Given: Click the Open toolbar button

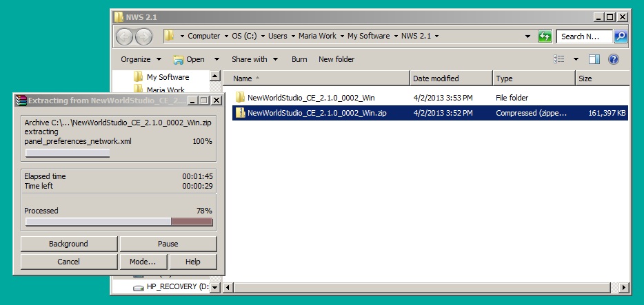Looking at the screenshot, I should pos(190,59).
